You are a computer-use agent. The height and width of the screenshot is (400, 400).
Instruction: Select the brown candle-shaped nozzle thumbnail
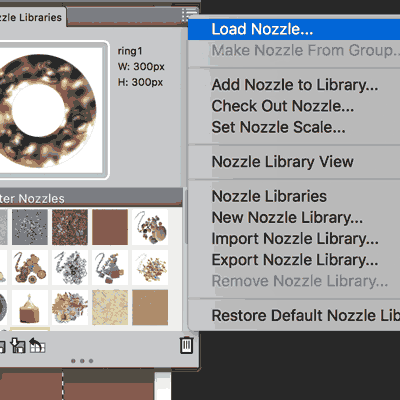coord(30,307)
